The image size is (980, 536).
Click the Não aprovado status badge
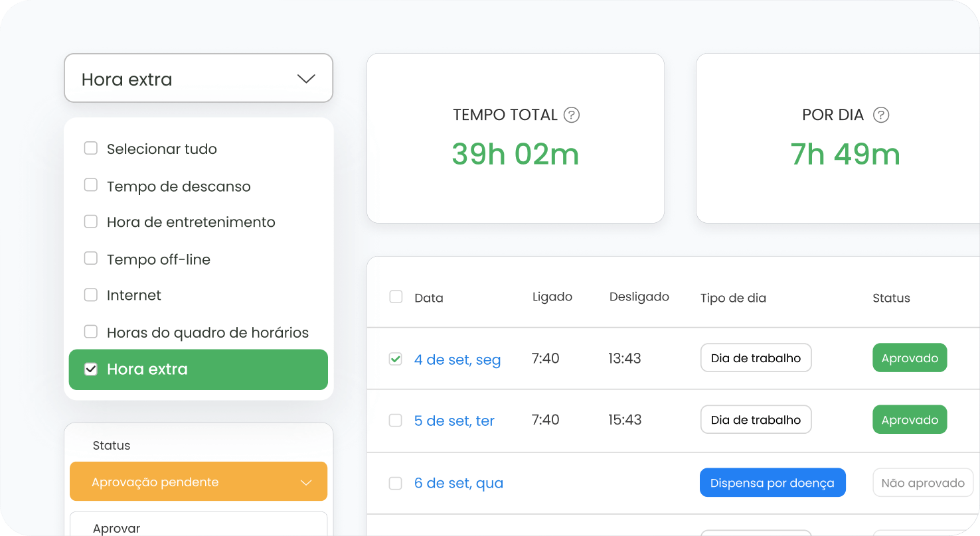pos(922,483)
